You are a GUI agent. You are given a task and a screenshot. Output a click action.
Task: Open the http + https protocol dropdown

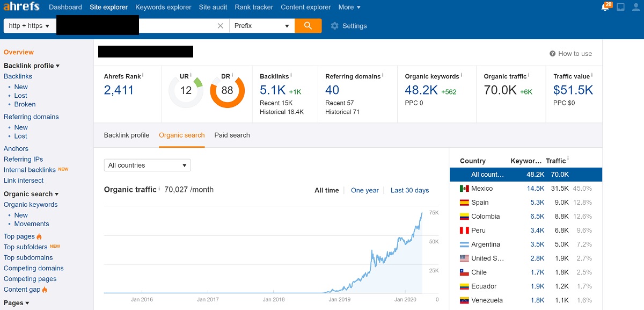pos(30,26)
